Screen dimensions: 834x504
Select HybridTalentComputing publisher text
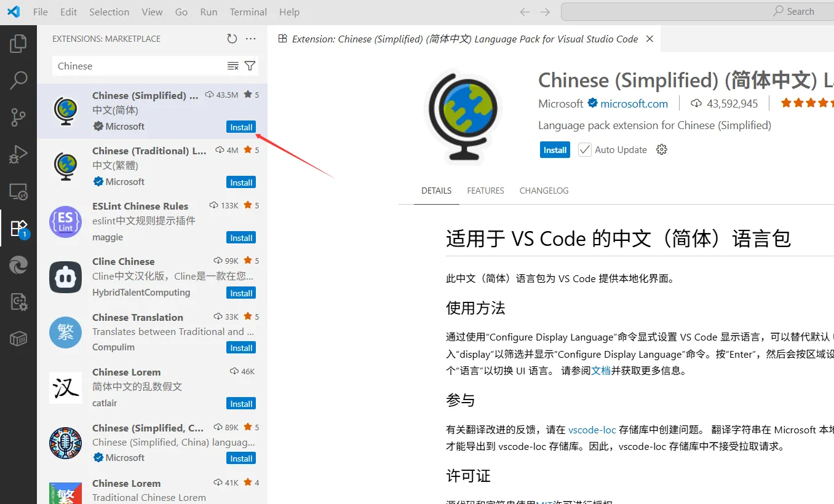click(x=141, y=293)
